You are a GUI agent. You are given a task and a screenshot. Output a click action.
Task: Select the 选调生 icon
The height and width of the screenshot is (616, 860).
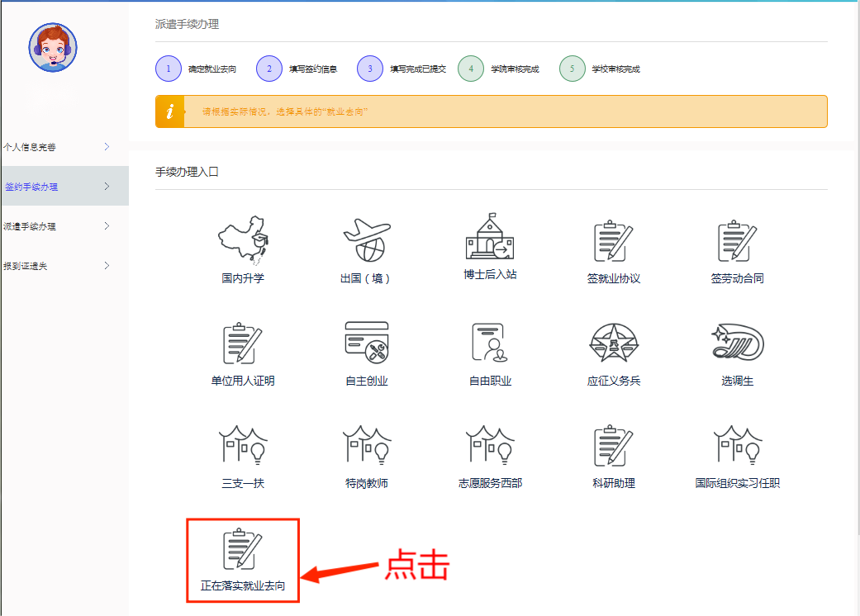(737, 342)
